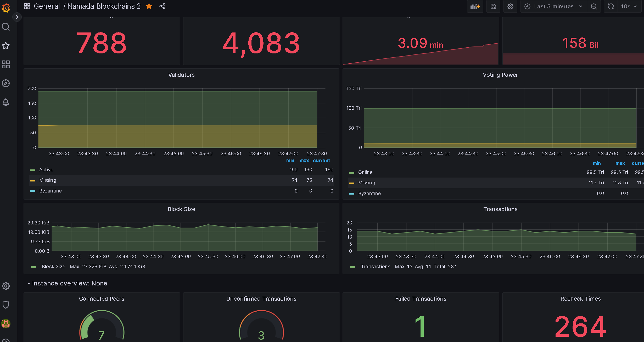
Task: Toggle Active series in Validators legend
Action: 46,170
